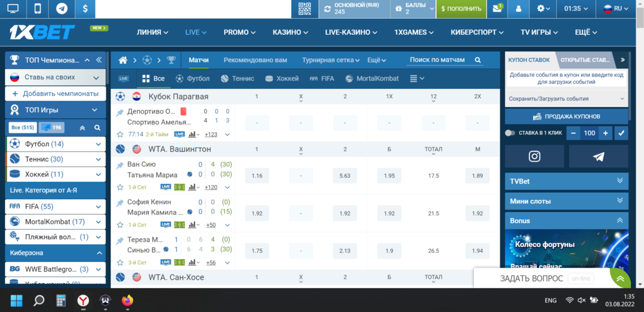The image size is (644, 312).
Task: Open the КАЗИНО menu
Action: (x=290, y=32)
